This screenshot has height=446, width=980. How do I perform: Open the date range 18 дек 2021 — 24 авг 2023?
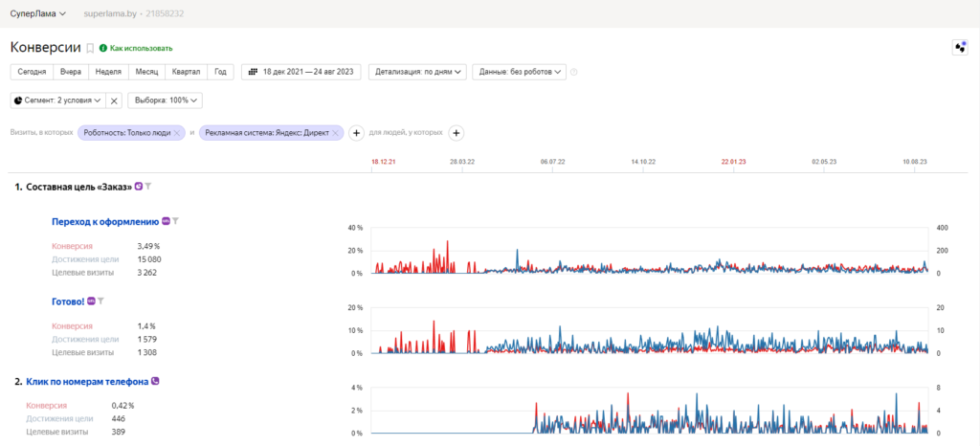301,72
